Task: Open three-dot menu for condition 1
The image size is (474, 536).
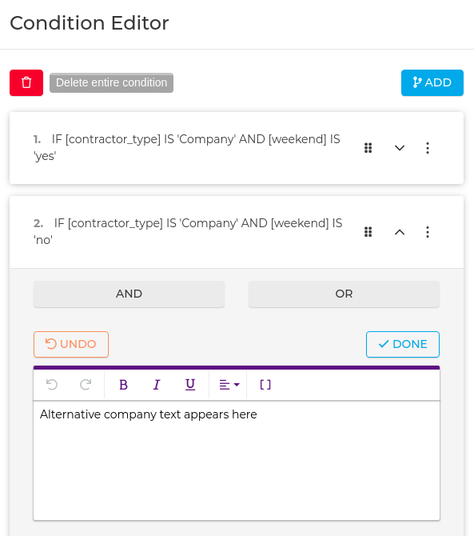Action: point(427,148)
